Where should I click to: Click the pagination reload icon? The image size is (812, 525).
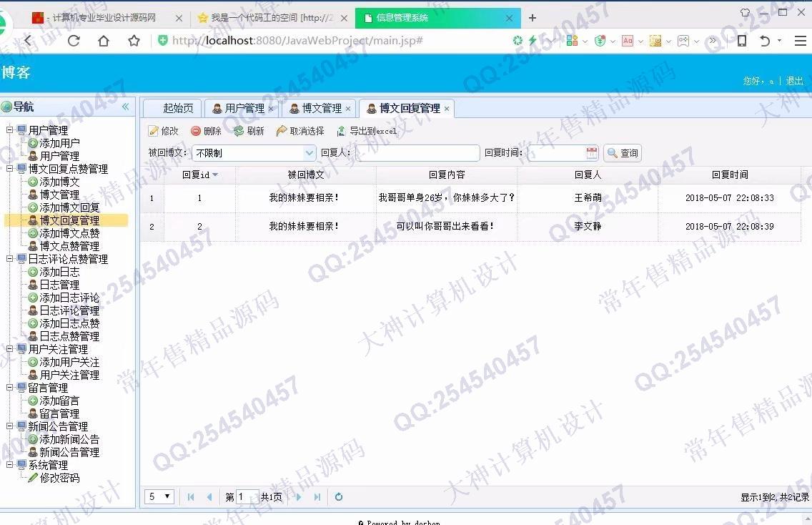pyautogui.click(x=339, y=497)
